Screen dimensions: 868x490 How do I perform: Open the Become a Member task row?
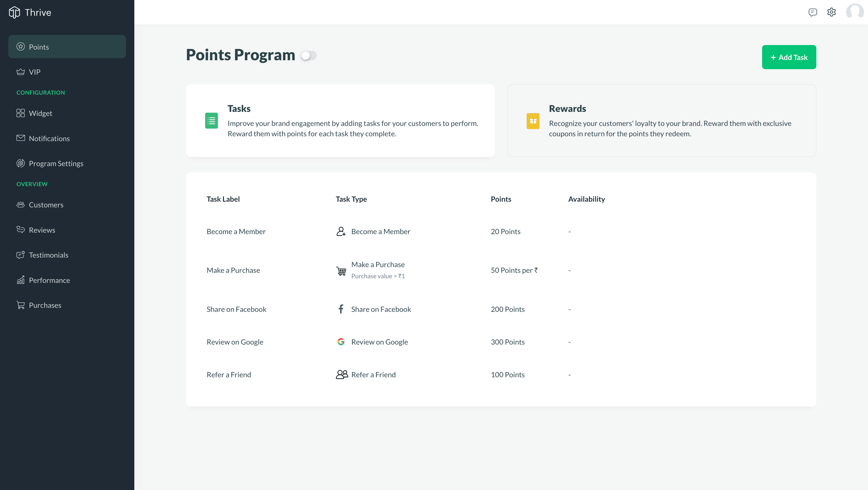pos(236,232)
